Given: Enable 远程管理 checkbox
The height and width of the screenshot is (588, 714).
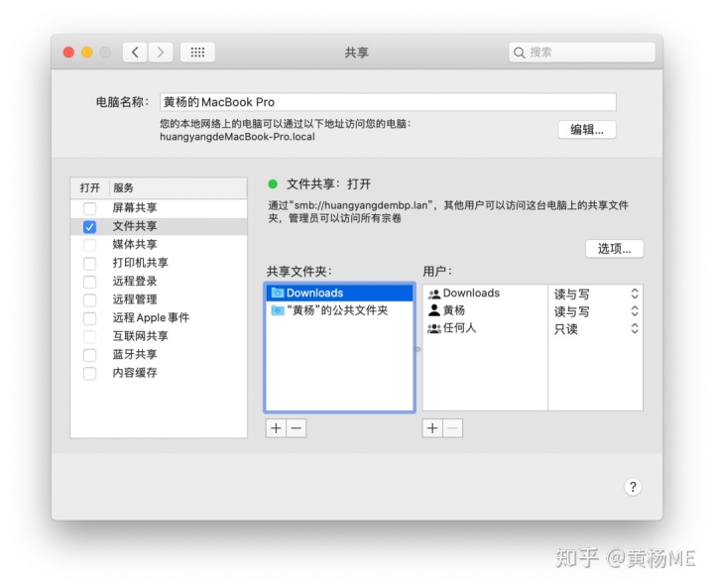Looking at the screenshot, I should 89,300.
